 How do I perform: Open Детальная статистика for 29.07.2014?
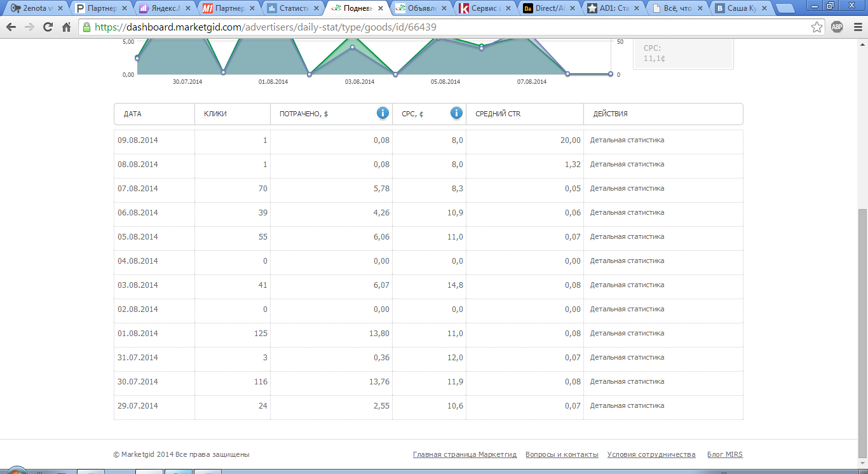point(627,405)
